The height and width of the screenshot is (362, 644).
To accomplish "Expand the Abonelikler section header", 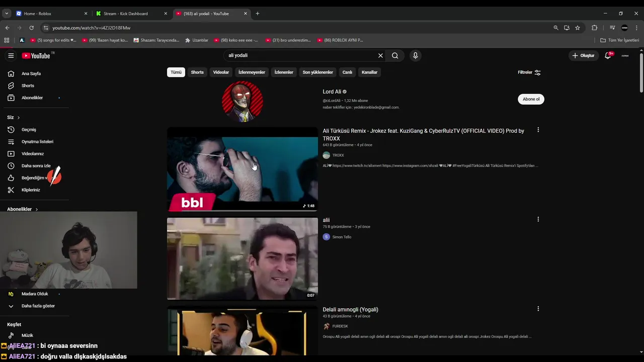I will [23, 209].
